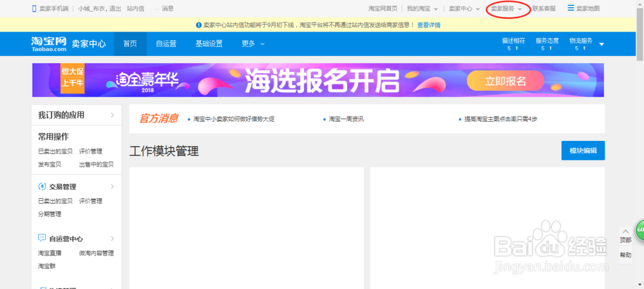The height and width of the screenshot is (289, 644).
Task: Click the 交易管理 coin icon
Action: click(x=42, y=187)
